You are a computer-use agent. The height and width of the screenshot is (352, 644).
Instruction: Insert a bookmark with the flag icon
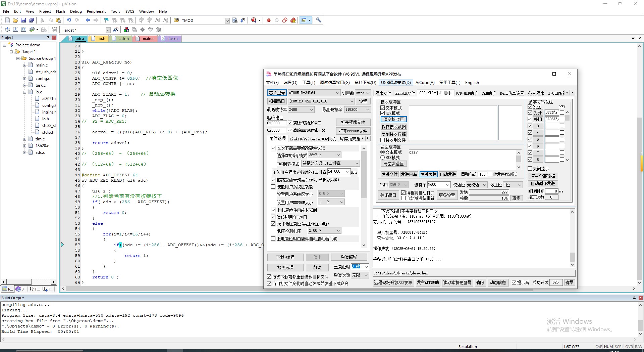coord(106,20)
